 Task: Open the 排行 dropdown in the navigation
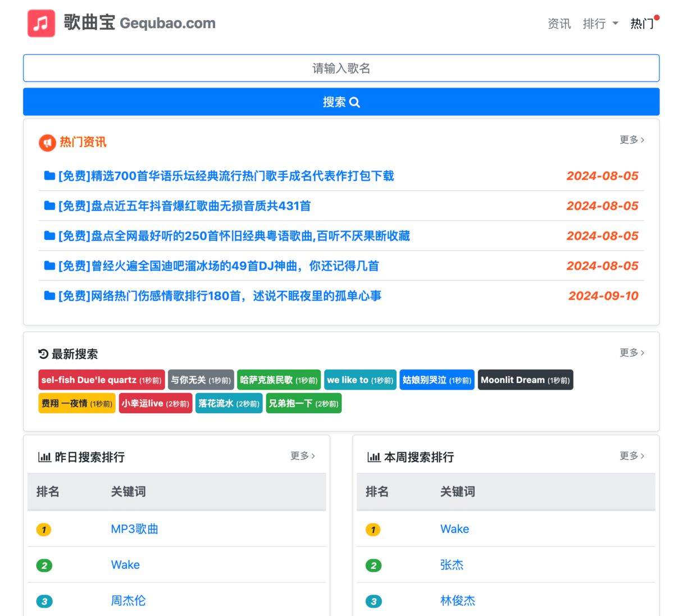pyautogui.click(x=600, y=24)
